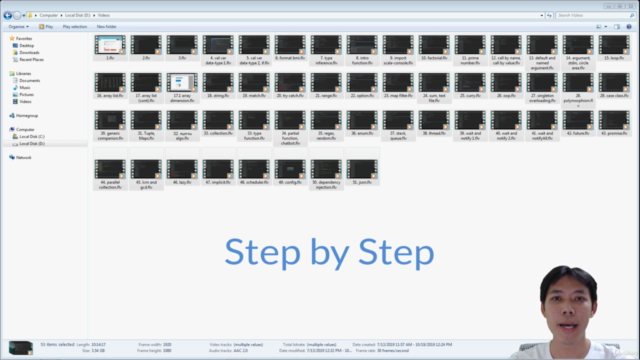Select 6. format bmi.flv video
Viewport: 640px width, 360px height.
(x=290, y=48)
